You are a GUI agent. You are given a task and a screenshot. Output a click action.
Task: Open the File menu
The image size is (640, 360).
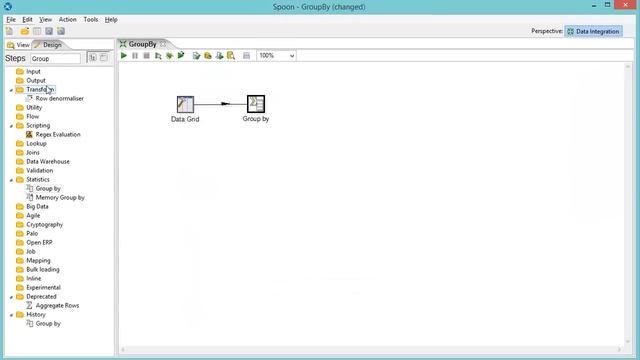pyautogui.click(x=11, y=20)
